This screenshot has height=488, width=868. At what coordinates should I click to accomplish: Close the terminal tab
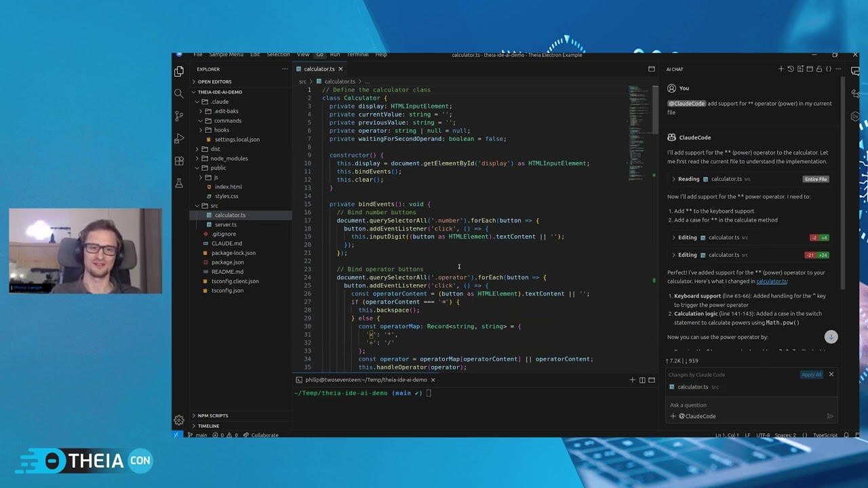pyautogui.click(x=433, y=380)
